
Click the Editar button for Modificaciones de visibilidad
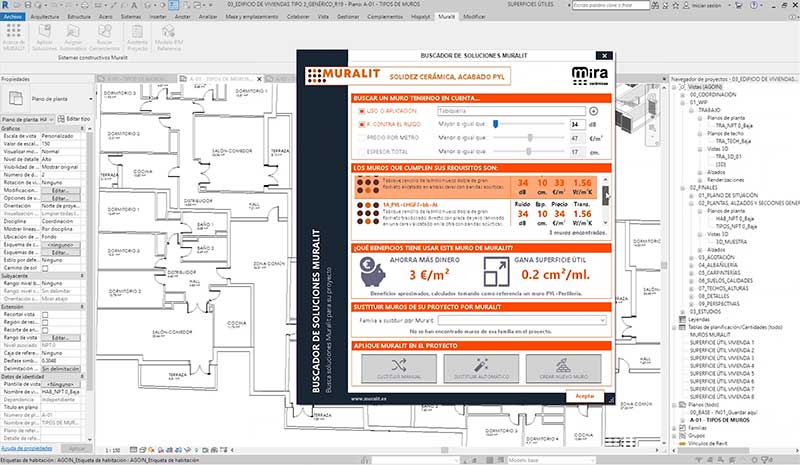tap(60, 190)
